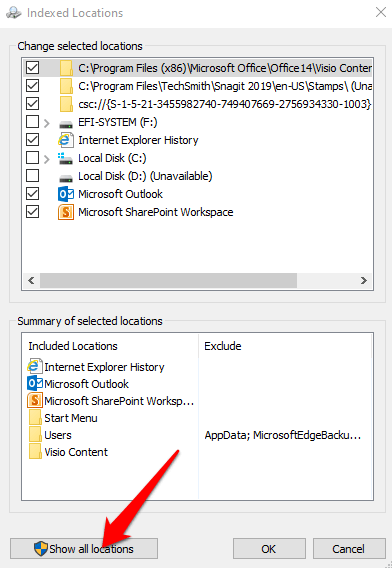This screenshot has width=392, height=568.
Task: Select Microsoft SharePoint Workspace tree label
Action: [x=156, y=212]
